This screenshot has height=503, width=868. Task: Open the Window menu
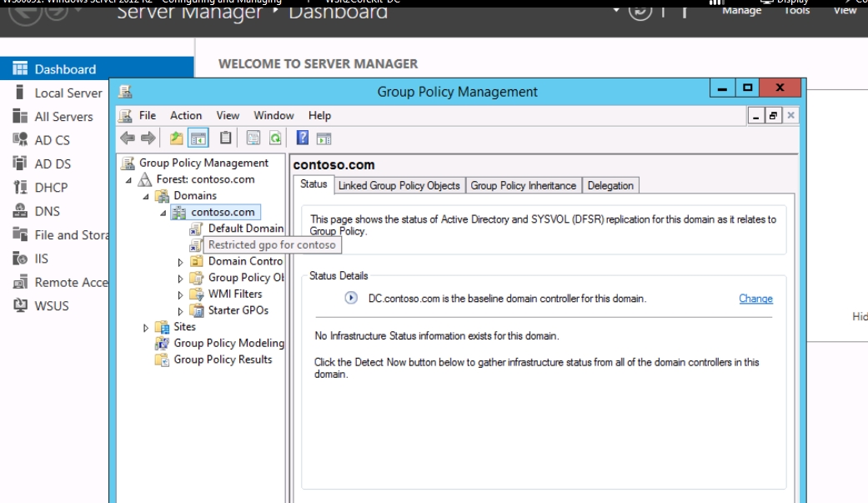[x=273, y=115]
